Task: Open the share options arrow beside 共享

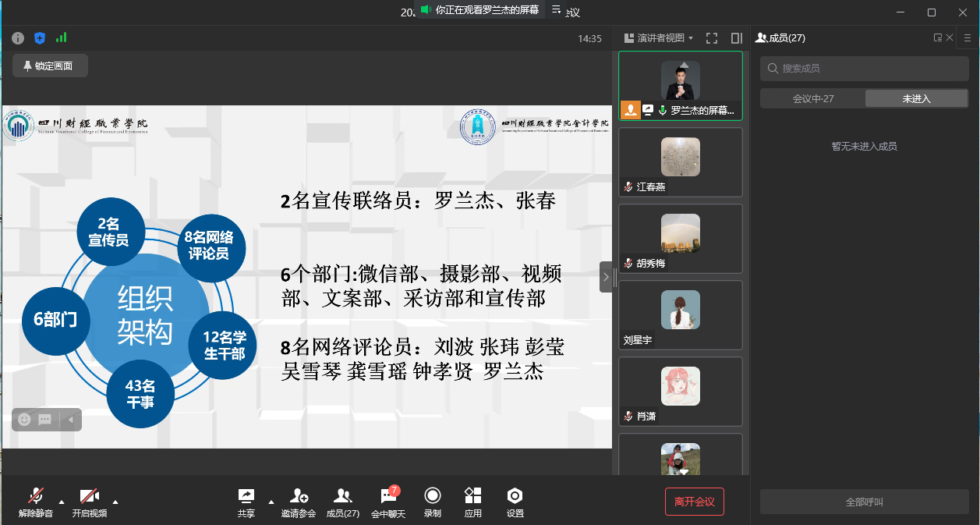Action: tap(271, 501)
